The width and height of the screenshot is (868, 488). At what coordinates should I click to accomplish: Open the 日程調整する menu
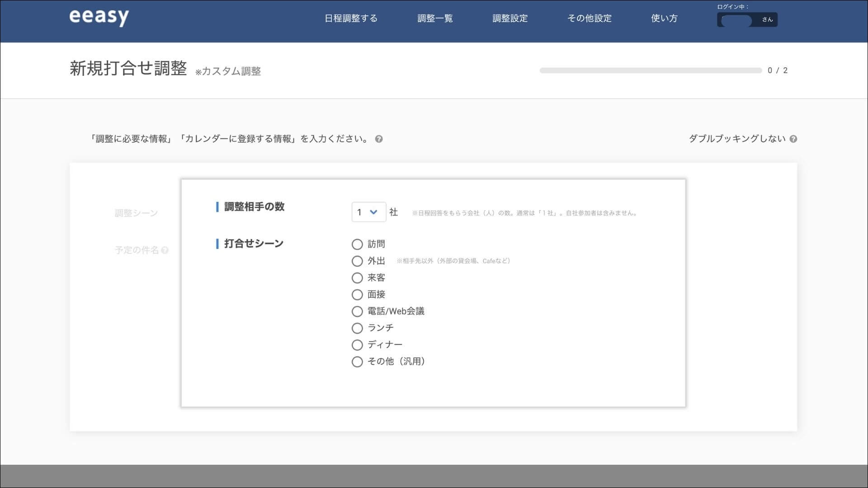[351, 18]
